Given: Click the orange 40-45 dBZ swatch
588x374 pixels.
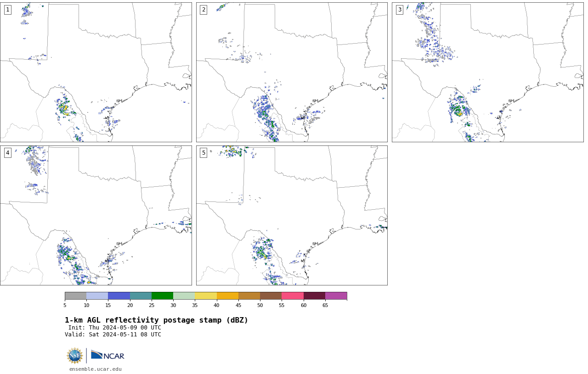Looking at the screenshot, I should point(227,296).
